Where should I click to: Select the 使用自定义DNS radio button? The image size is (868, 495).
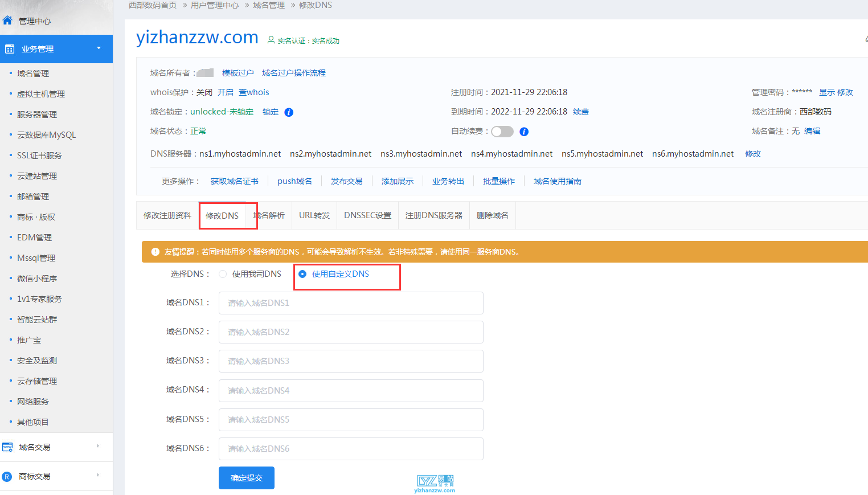pyautogui.click(x=301, y=273)
